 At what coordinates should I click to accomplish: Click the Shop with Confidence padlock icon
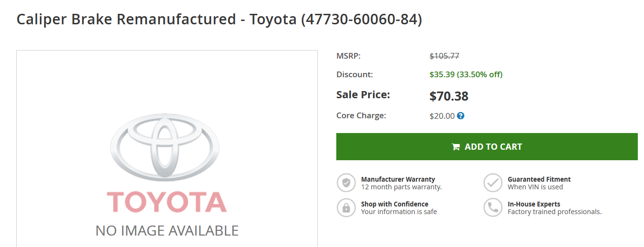(346, 207)
